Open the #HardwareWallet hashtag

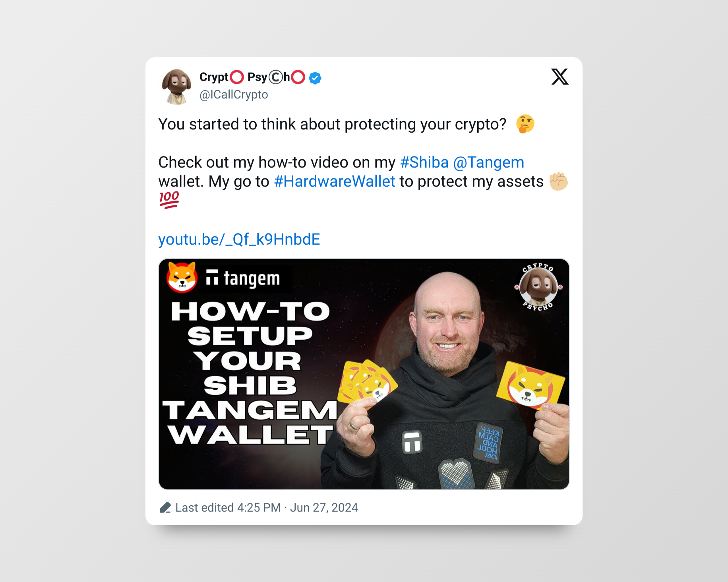pyautogui.click(x=335, y=181)
